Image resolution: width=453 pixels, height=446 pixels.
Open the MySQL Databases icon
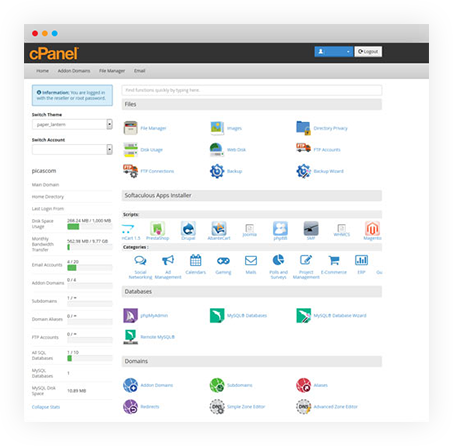pos(217,315)
